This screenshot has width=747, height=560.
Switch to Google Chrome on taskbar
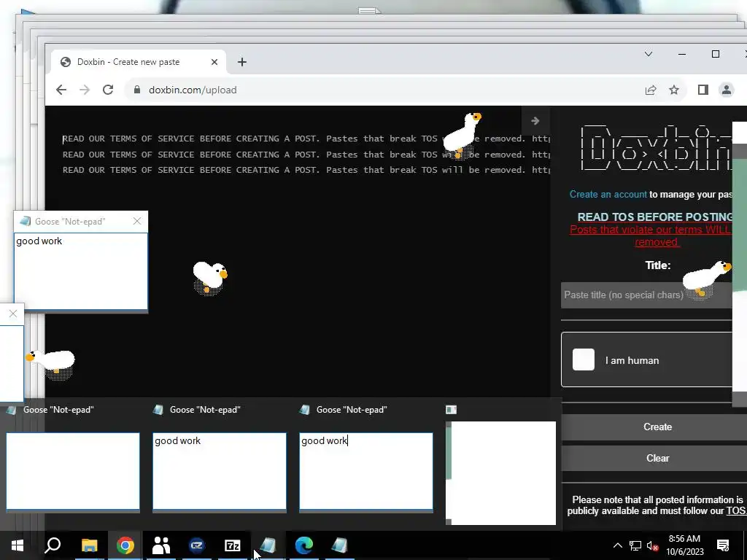125,545
